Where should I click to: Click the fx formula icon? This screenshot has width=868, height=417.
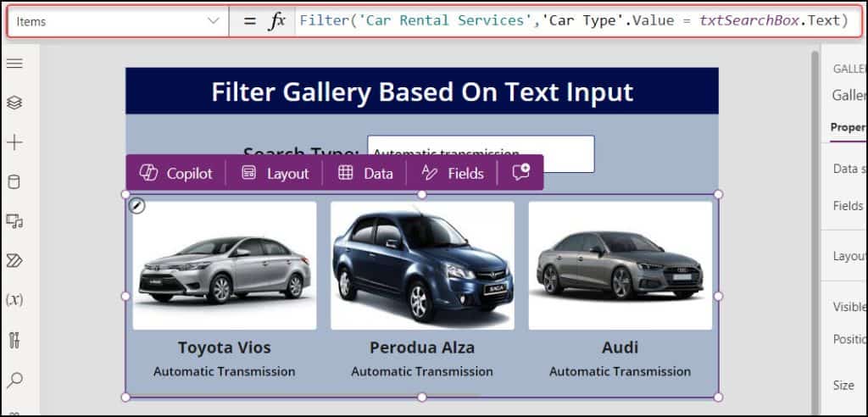pos(277,21)
